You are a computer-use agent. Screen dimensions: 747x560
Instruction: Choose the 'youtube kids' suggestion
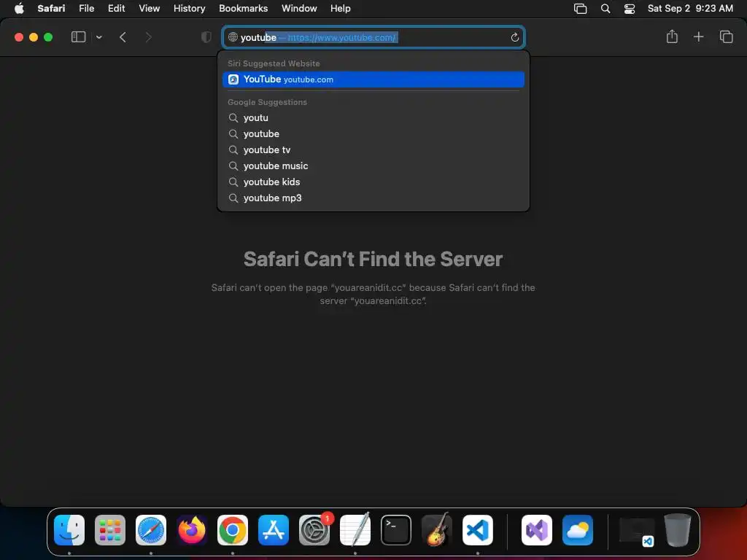click(x=373, y=182)
